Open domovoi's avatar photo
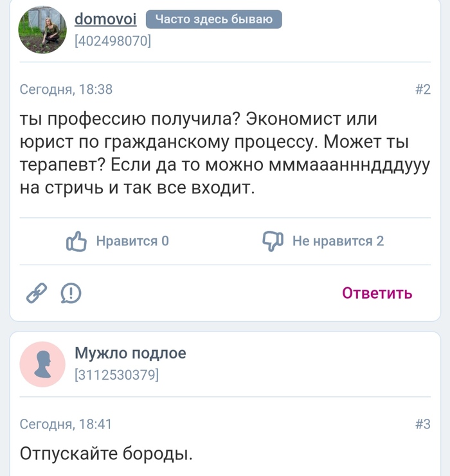This screenshot has width=450, height=476. (42, 30)
